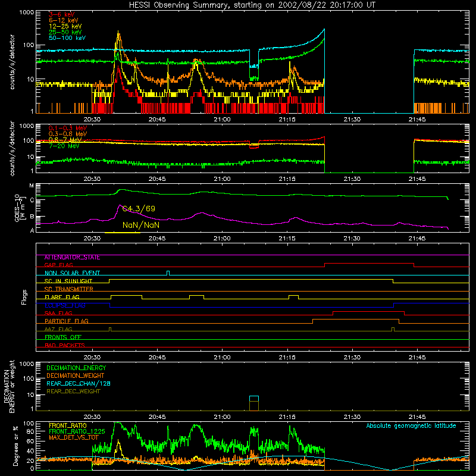Click the GOES magenta curve peak near 20:36
This screenshot has height=476, width=476.
pyautogui.click(x=120, y=205)
